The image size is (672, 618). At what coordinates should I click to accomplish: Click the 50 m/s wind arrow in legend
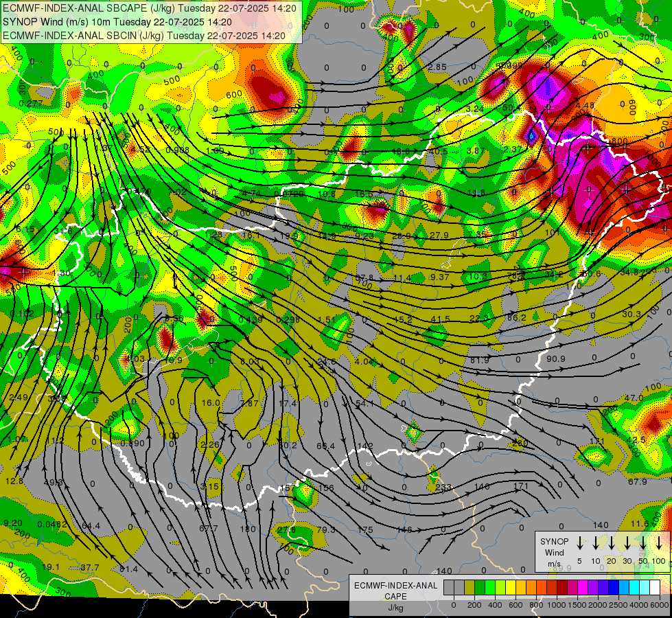coord(643,543)
